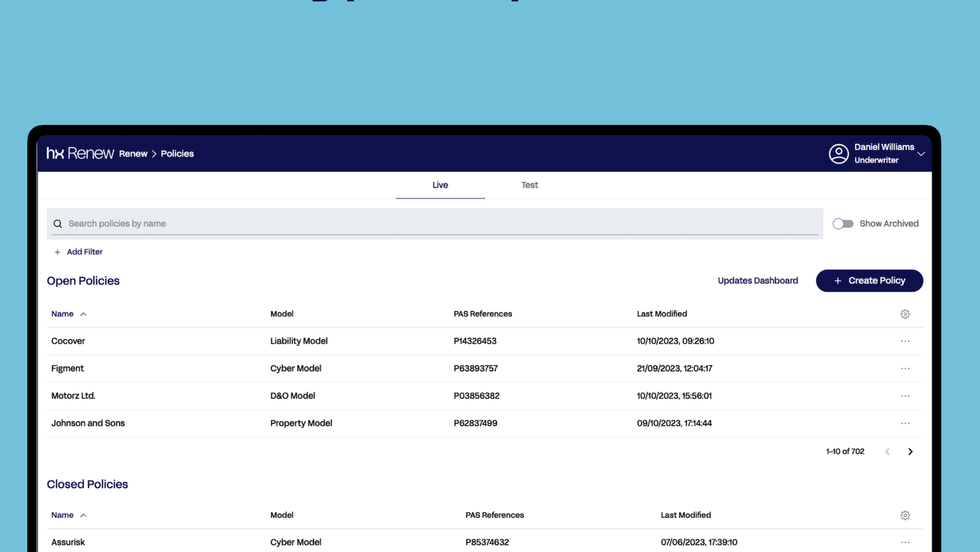Focus the Search policies by name field
The width and height of the screenshot is (980, 552).
click(435, 224)
